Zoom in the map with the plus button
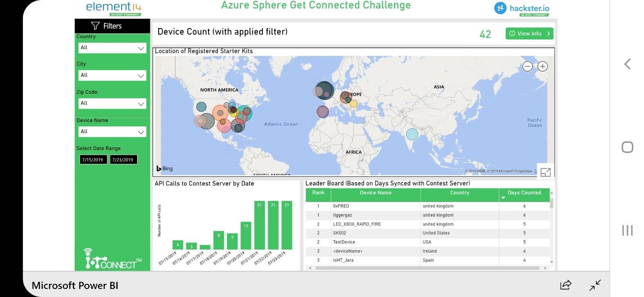This screenshot has height=297, width=644. [x=543, y=66]
